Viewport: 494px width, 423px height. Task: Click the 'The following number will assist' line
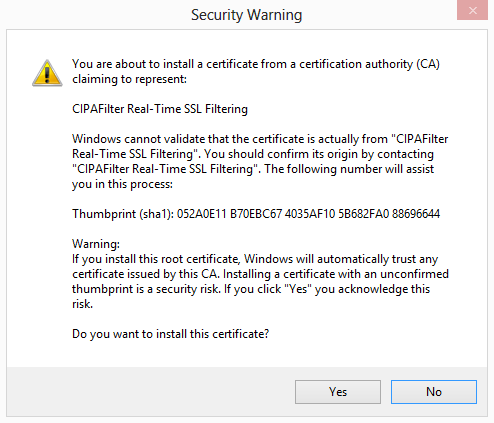[x=349, y=169]
